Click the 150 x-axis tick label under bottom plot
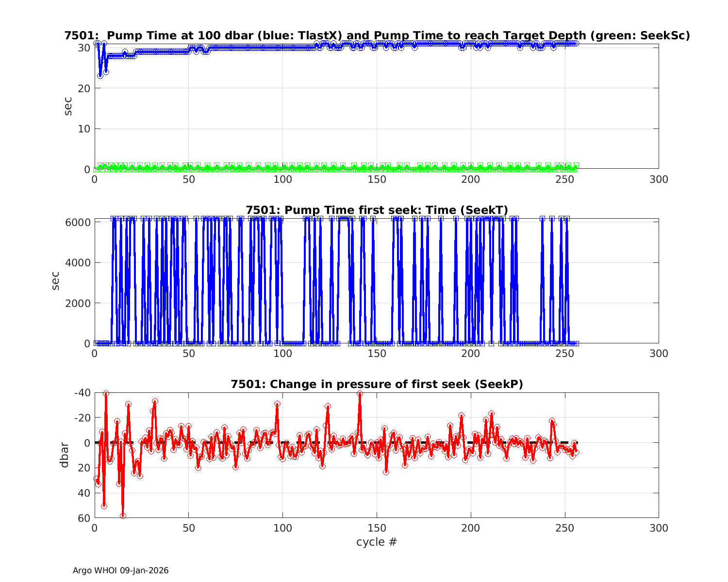 tap(377, 528)
